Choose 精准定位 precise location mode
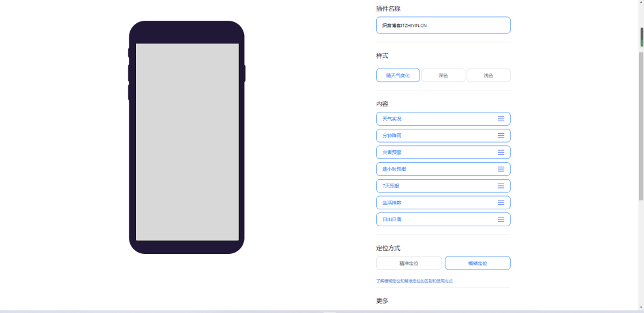644x313 pixels. coord(409,263)
